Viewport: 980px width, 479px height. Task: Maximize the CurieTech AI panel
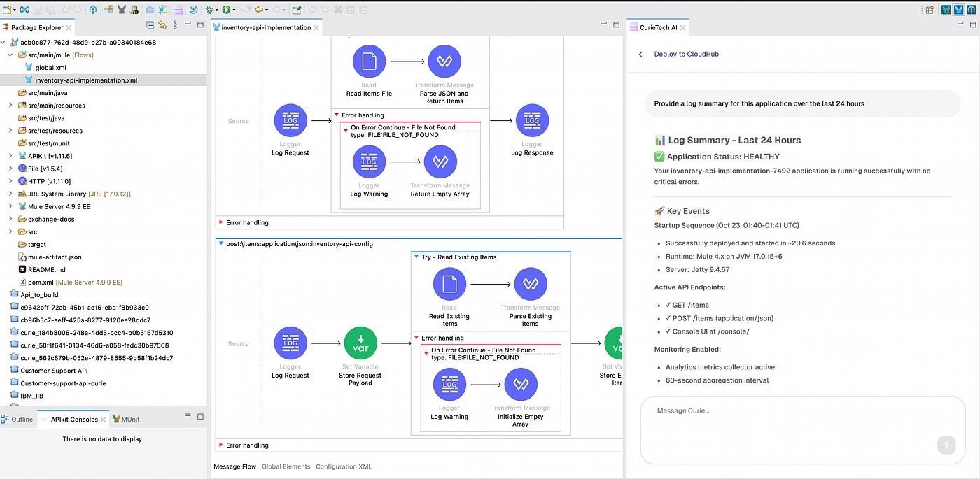[973, 25]
